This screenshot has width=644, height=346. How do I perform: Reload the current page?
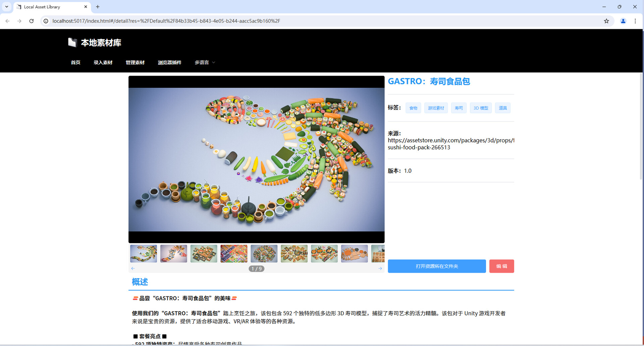coord(32,21)
